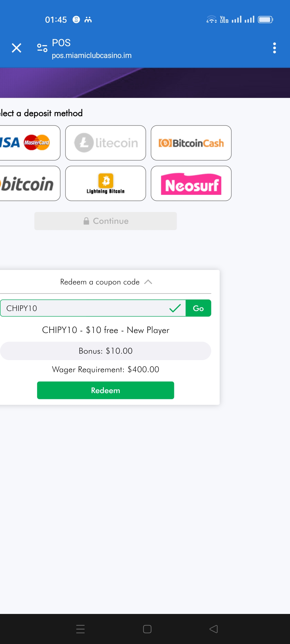The height and width of the screenshot is (644, 290).
Task: Tap the pos.miamiclubcasino.im URL text
Action: click(92, 56)
